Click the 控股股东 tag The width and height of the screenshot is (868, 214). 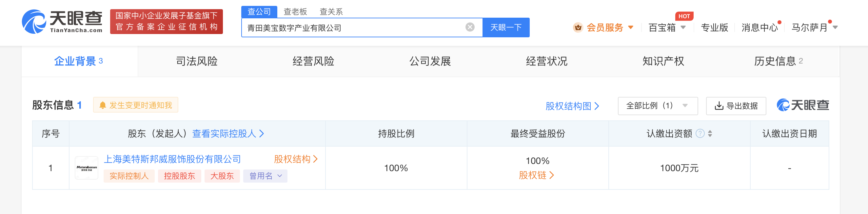tap(180, 176)
